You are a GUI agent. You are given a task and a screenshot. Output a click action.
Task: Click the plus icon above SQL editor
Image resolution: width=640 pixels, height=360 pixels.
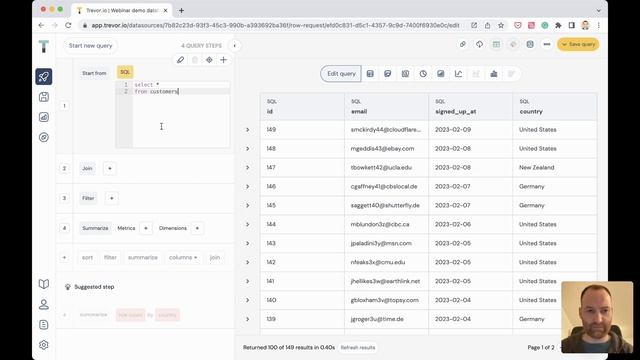coord(223,60)
